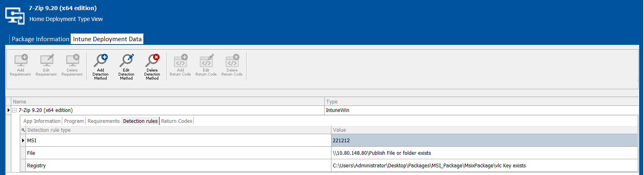Screen dimensions: 644x175
Task: Switch to the App Information sub-tab
Action: 42,121
